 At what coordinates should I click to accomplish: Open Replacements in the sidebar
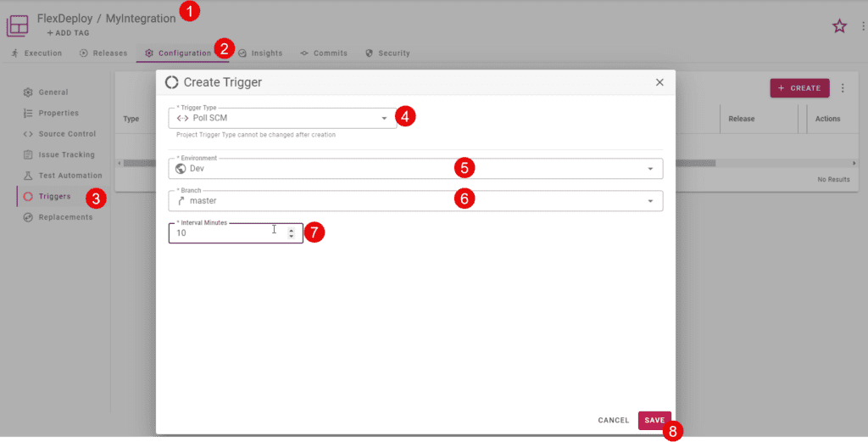point(58,217)
